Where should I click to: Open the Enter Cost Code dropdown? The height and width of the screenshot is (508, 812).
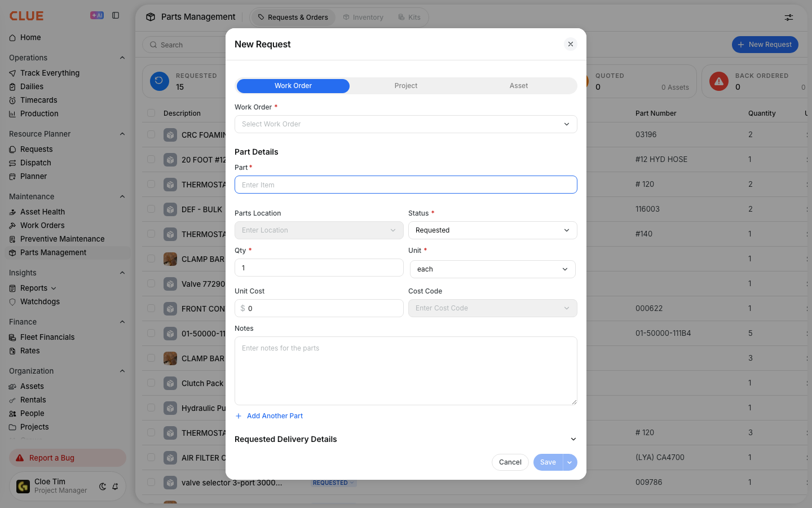(x=493, y=308)
